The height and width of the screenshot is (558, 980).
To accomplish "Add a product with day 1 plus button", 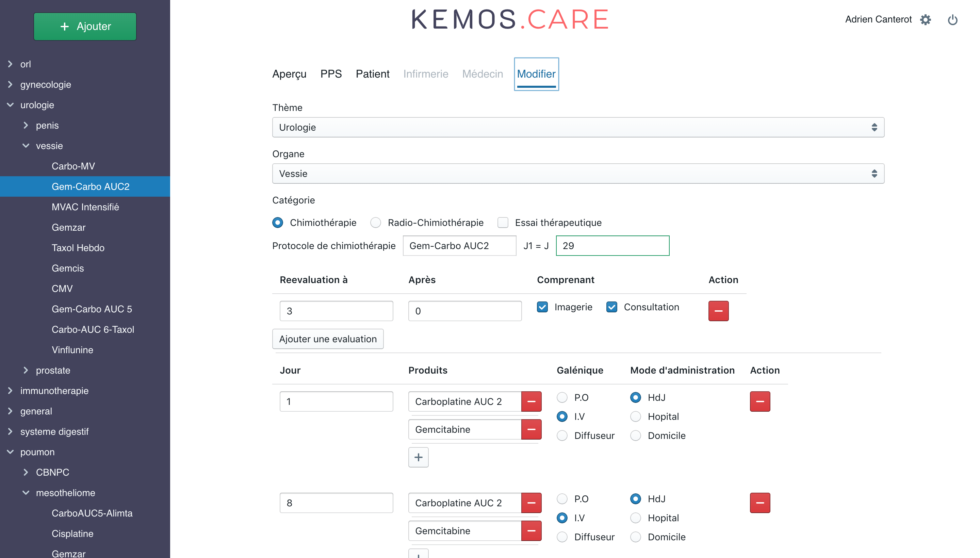I will click(x=418, y=457).
